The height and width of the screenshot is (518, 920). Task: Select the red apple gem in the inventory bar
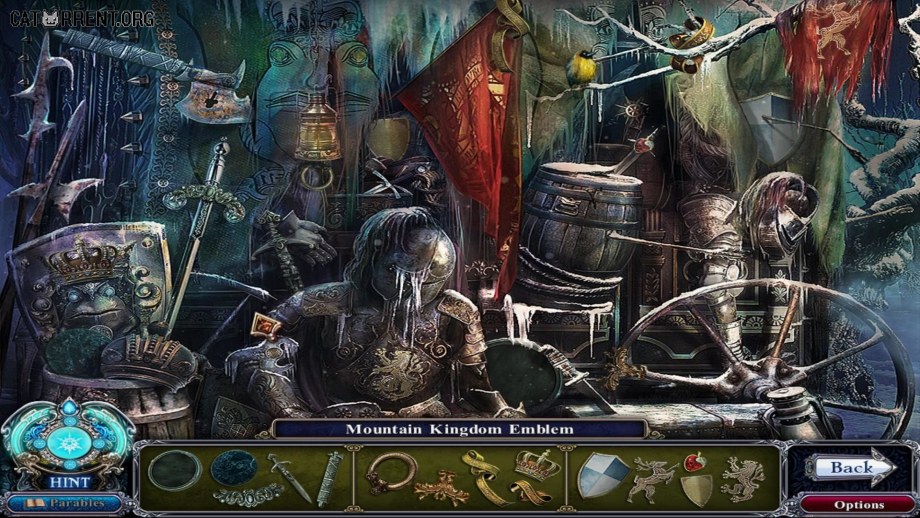[694, 462]
